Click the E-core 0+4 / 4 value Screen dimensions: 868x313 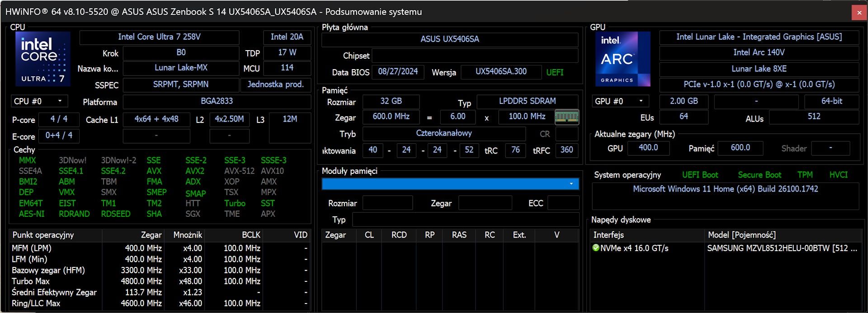[x=59, y=135]
